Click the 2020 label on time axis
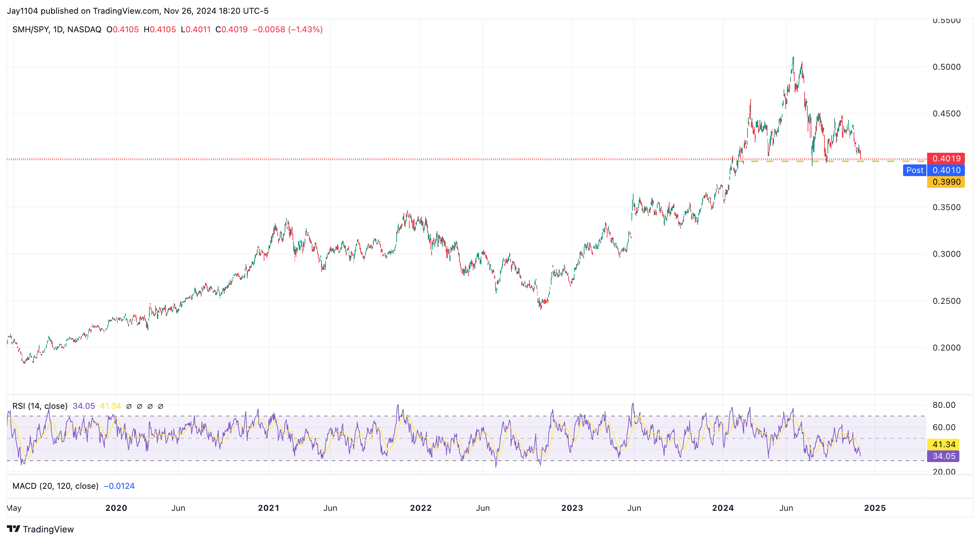The width and height of the screenshot is (980, 541). [116, 508]
